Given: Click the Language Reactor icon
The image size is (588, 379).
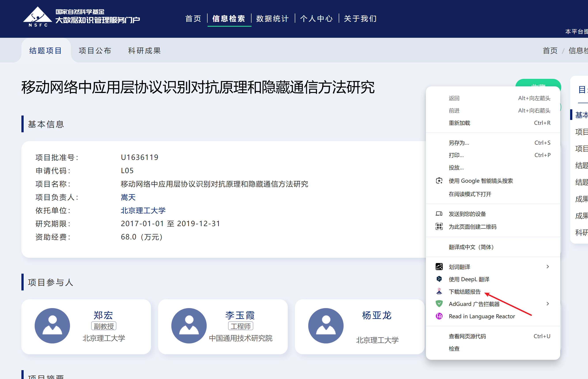Looking at the screenshot, I should [439, 316].
